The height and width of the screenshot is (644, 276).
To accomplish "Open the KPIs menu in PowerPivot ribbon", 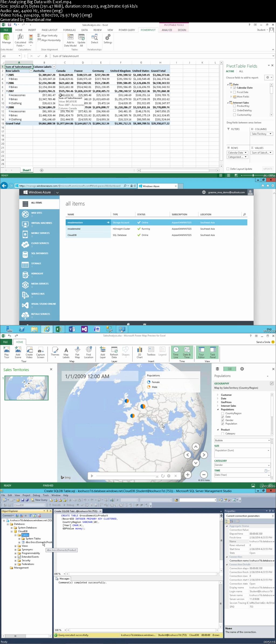I will click(x=31, y=40).
